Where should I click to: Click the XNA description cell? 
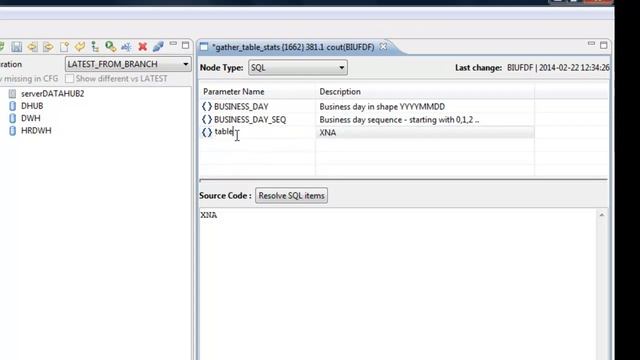(424, 133)
